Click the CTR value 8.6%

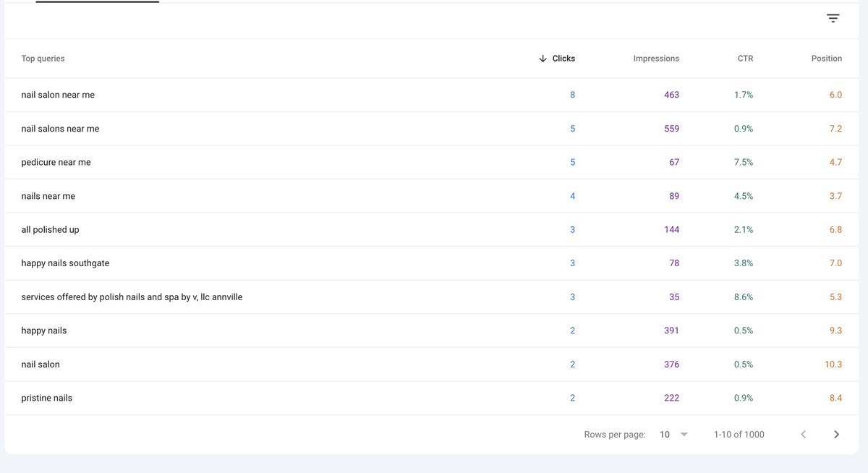pyautogui.click(x=743, y=297)
